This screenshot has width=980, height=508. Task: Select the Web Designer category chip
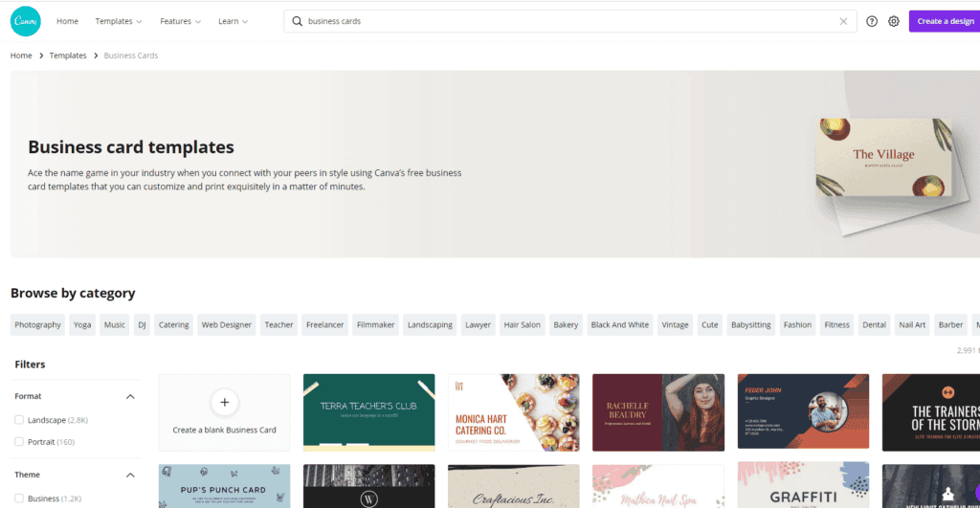click(226, 325)
